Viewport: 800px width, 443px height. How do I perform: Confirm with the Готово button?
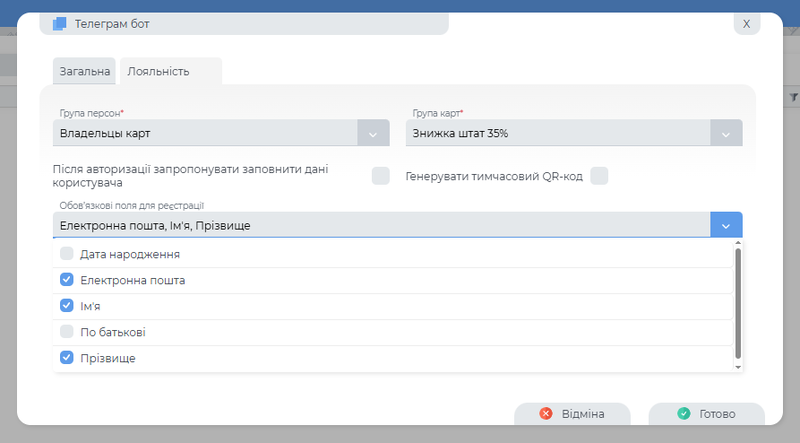(706, 414)
